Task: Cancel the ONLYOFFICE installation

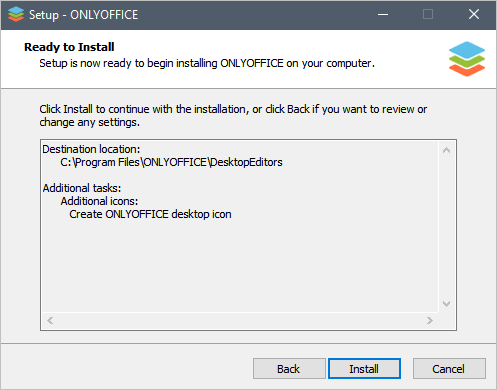Action: click(x=449, y=369)
